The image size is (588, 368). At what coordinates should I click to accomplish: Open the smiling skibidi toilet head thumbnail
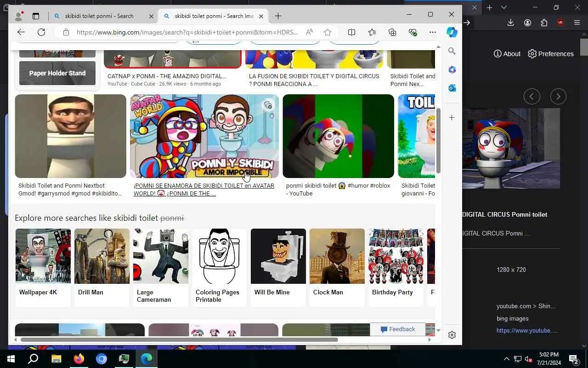(x=70, y=136)
